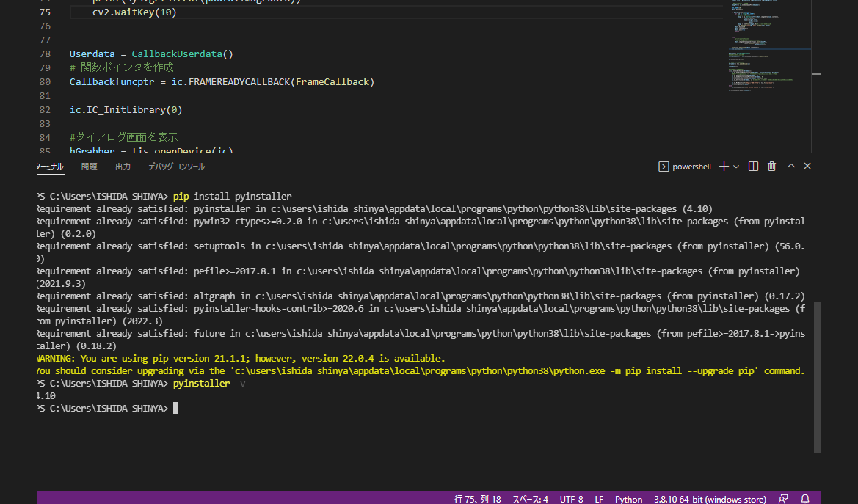Open notifications bell icon

point(805,499)
